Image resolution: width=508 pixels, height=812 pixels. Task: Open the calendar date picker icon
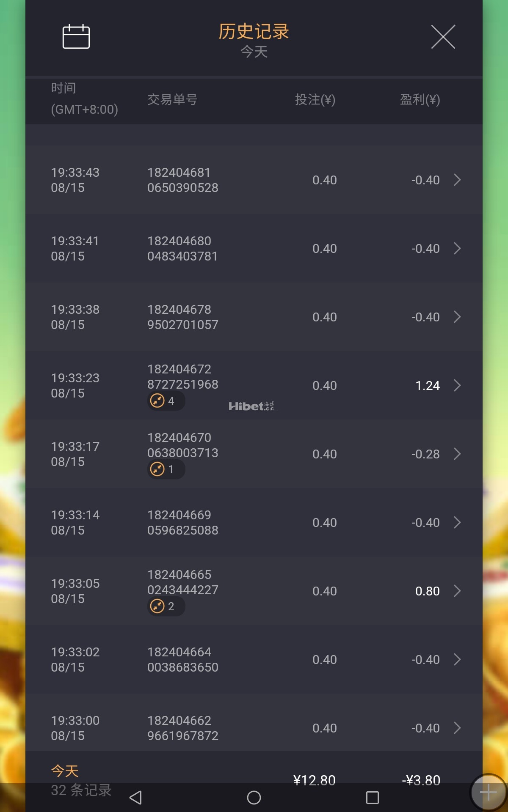(76, 37)
